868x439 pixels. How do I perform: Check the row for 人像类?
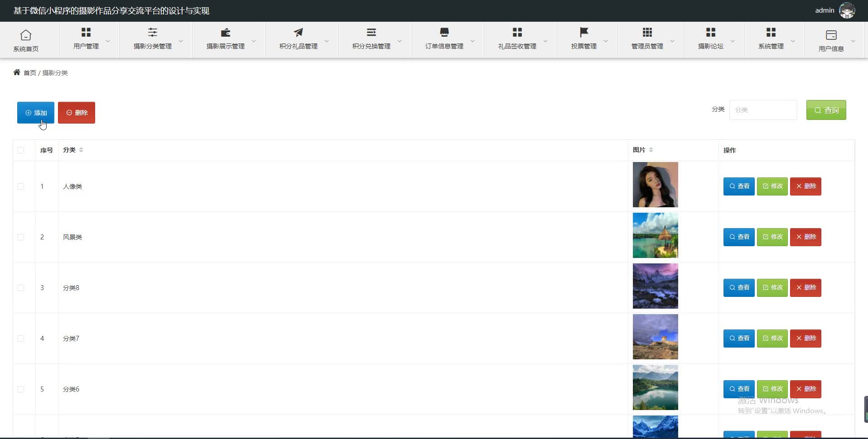pos(21,186)
